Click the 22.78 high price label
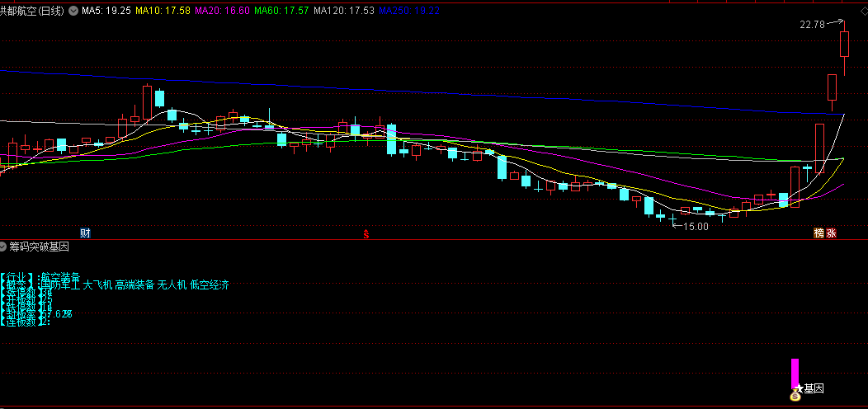The height and width of the screenshot is (409, 868). pos(812,25)
